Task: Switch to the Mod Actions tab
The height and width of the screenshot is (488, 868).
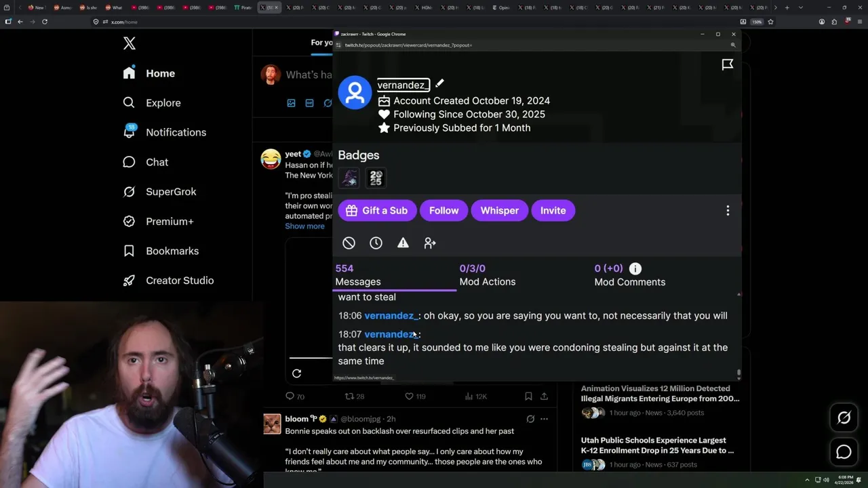Action: pos(488,275)
